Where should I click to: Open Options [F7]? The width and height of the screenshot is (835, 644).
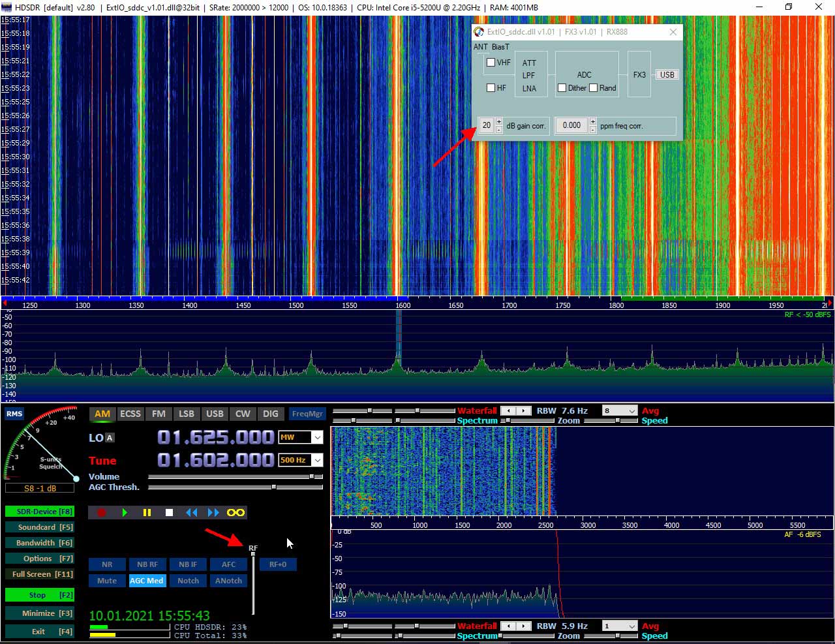39,559
